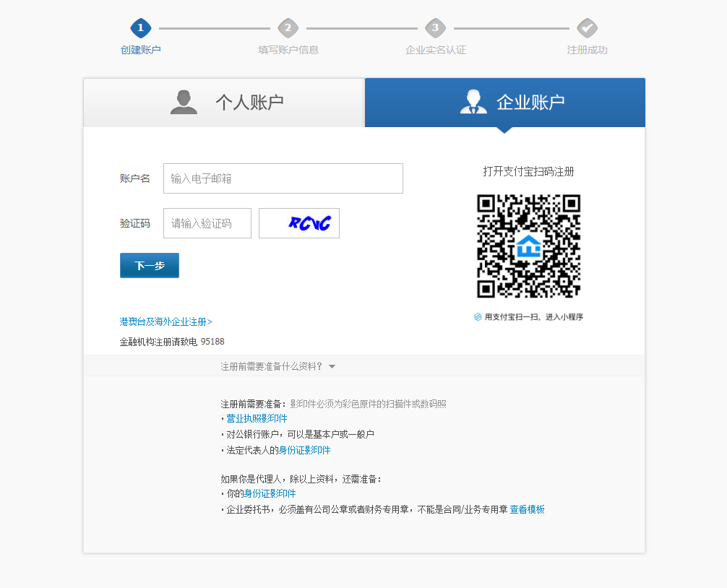The width and height of the screenshot is (727, 588).
Task: Click the 金融机构注册请致电 95188 text
Action: 172,342
